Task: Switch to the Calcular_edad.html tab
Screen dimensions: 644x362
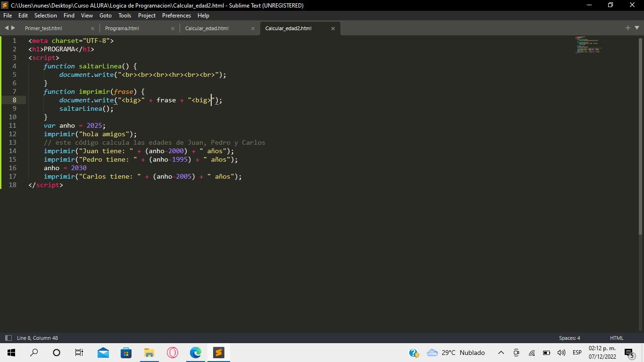Action: (x=206, y=28)
